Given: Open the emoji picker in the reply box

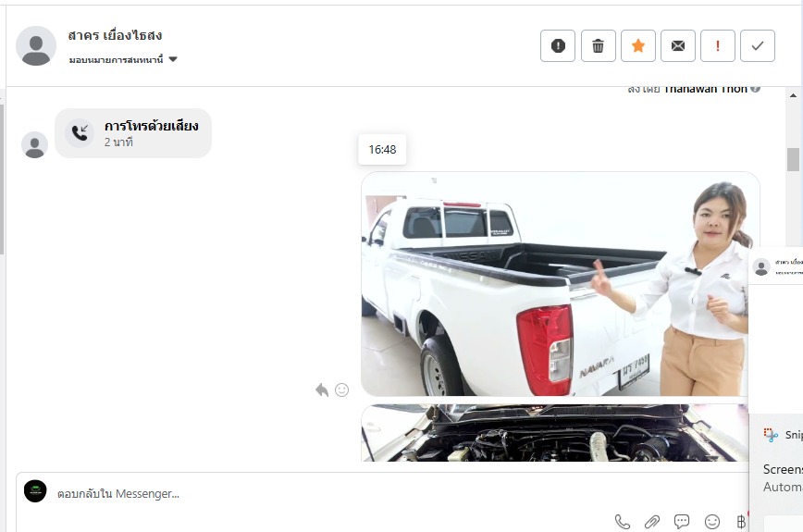Looking at the screenshot, I should [711, 522].
